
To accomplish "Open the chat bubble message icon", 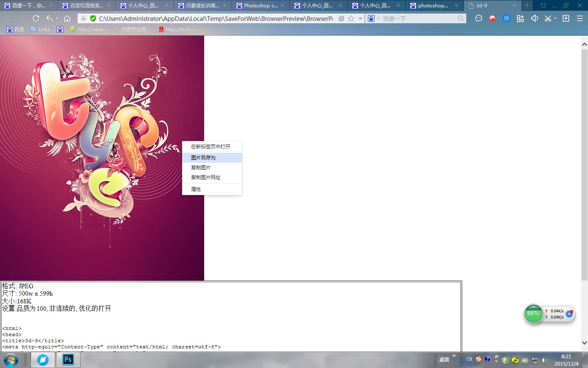I will coord(479,18).
